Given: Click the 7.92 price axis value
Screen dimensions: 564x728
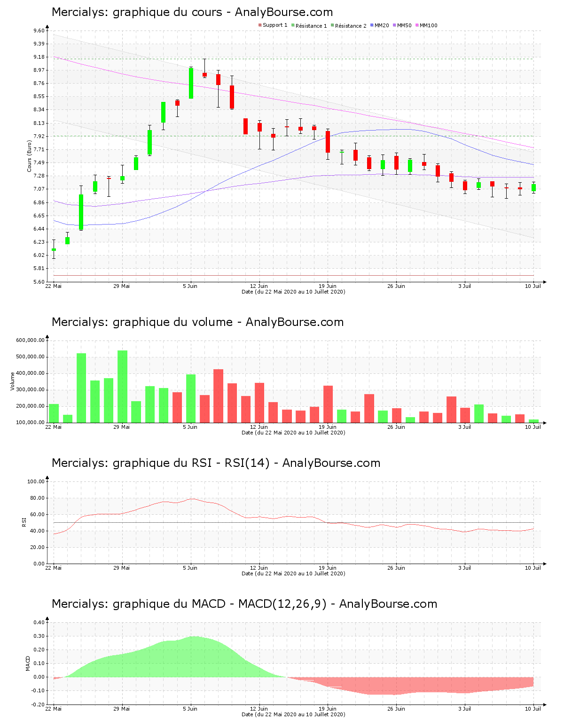Looking at the screenshot, I should (39, 136).
